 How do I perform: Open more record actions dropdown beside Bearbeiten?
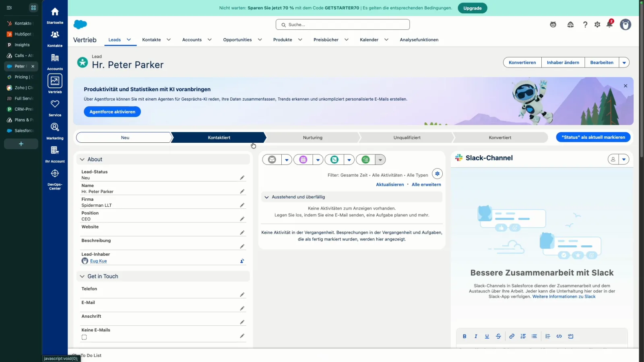624,62
